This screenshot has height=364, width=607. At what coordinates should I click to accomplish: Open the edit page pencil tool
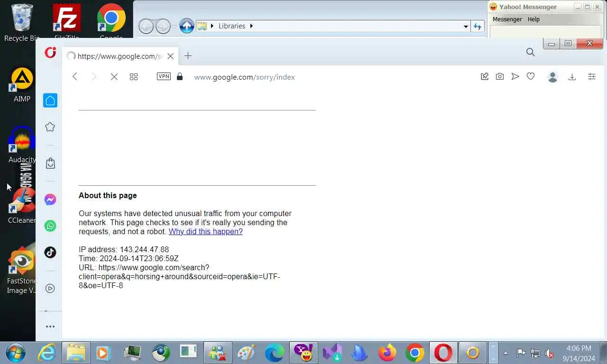coord(485,76)
